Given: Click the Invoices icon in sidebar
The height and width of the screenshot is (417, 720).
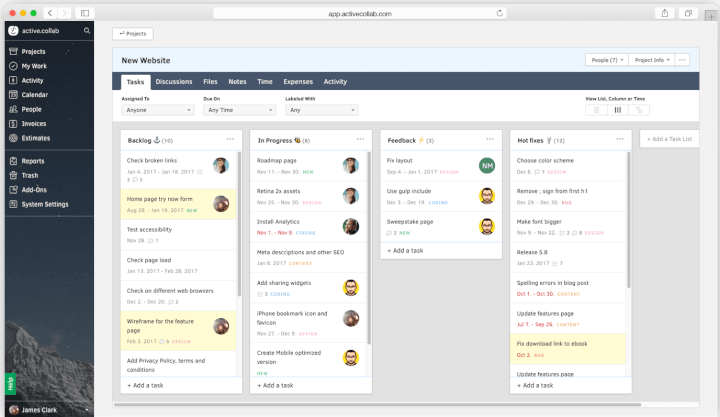Looking at the screenshot, I should pyautogui.click(x=13, y=123).
